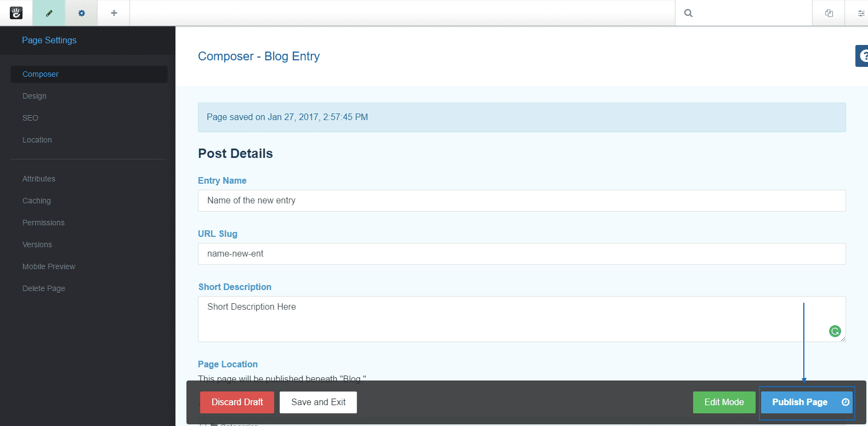Choose Delete Page in the sidebar
Image resolution: width=868 pixels, height=426 pixels.
coord(44,288)
